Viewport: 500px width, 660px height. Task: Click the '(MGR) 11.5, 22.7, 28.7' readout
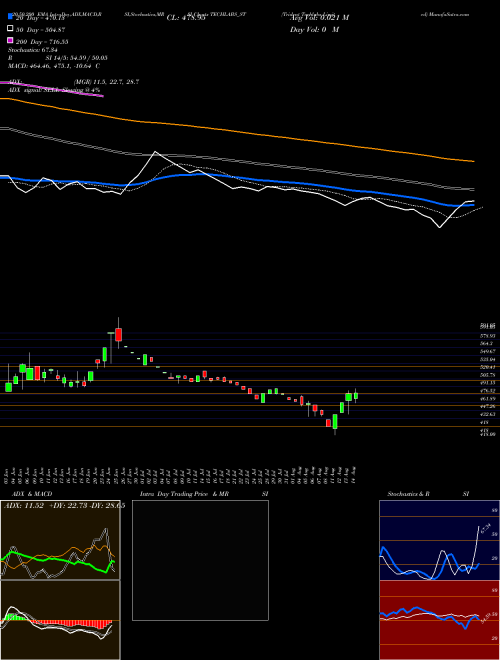tap(106, 82)
